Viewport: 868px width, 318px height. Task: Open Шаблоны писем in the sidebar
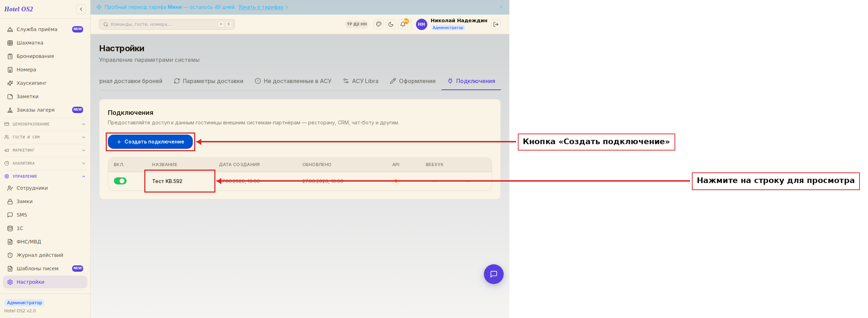click(45, 269)
